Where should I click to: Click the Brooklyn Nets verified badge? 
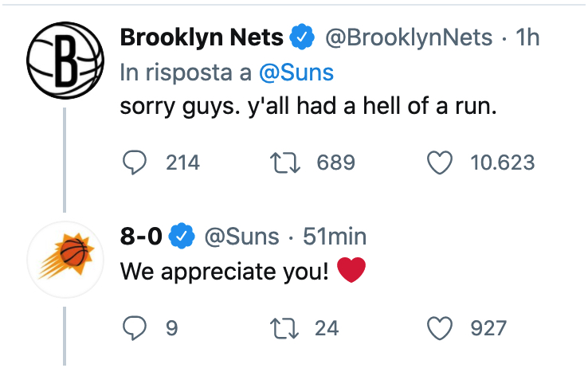pos(302,37)
